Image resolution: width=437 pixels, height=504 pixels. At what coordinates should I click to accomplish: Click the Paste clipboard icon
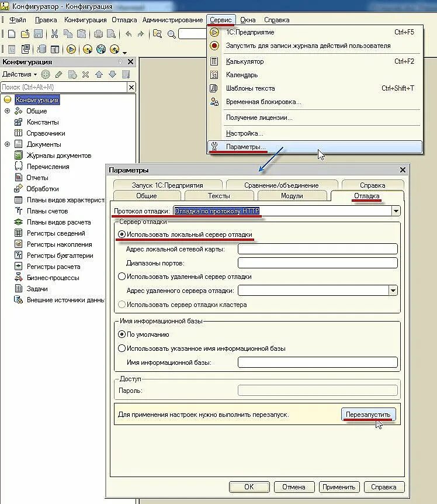tap(82, 33)
